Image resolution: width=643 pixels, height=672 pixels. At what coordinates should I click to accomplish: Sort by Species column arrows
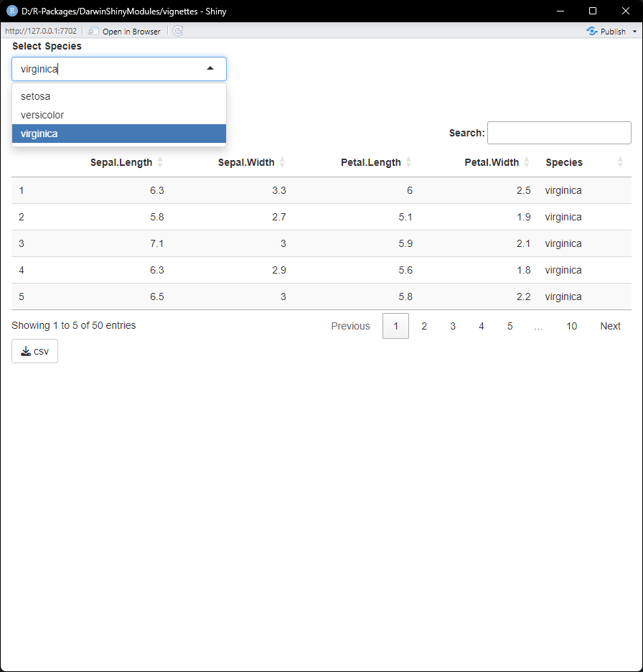(620, 162)
